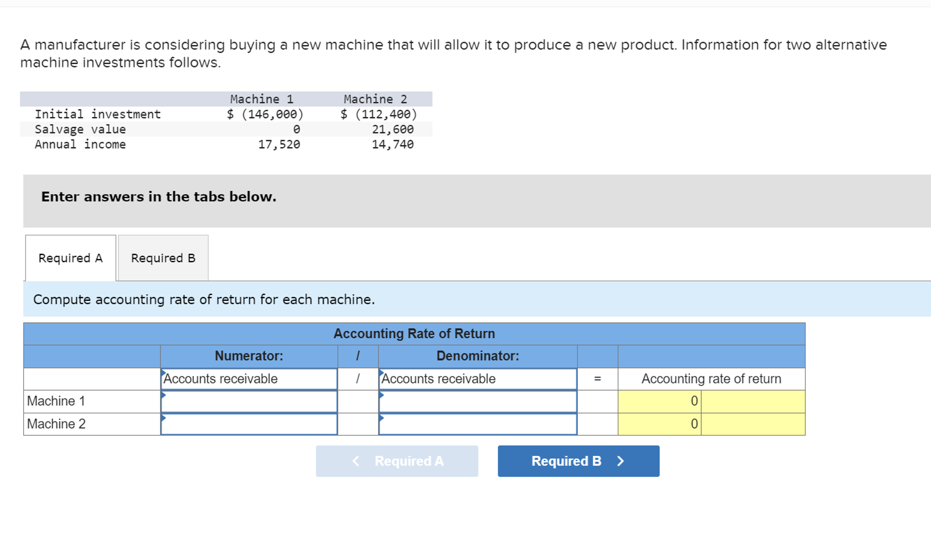Click Machine 2 empty yellow percent cell
Screen dimensions: 931x560
click(x=753, y=424)
